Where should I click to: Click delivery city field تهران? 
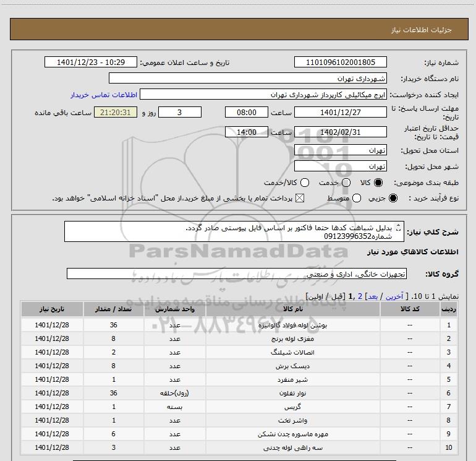pyautogui.click(x=340, y=166)
